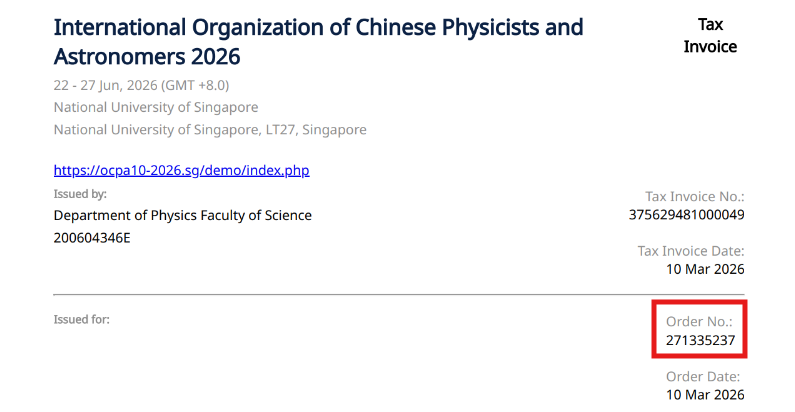The image size is (795, 412).
Task: Click the order date value 10 Mar 2026
Action: pyautogui.click(x=705, y=395)
